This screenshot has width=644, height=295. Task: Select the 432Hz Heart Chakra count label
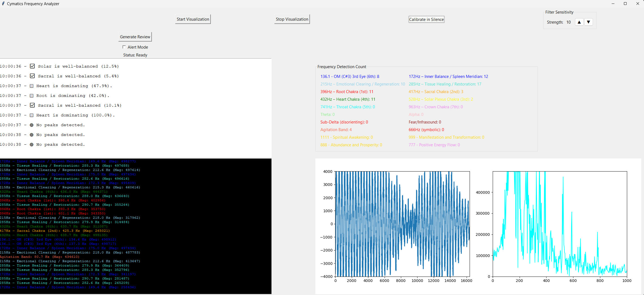pyautogui.click(x=348, y=99)
